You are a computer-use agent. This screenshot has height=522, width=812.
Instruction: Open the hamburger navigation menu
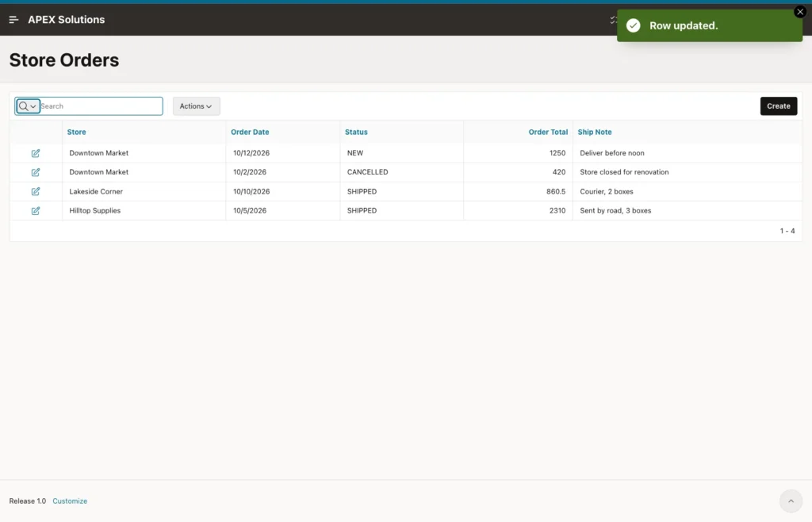point(14,20)
